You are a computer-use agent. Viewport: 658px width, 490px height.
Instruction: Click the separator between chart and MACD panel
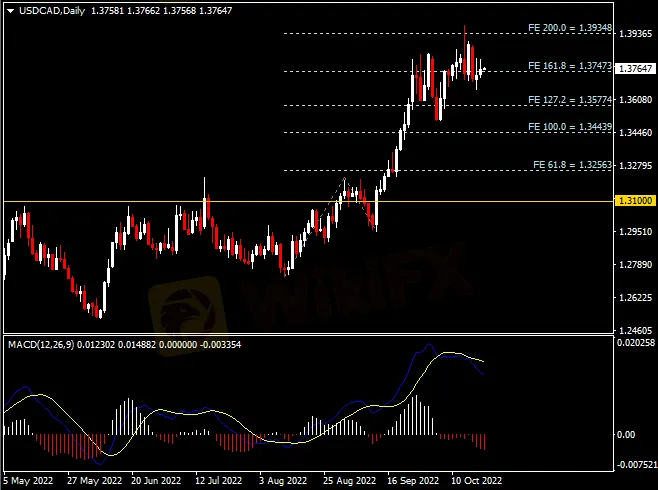300,334
